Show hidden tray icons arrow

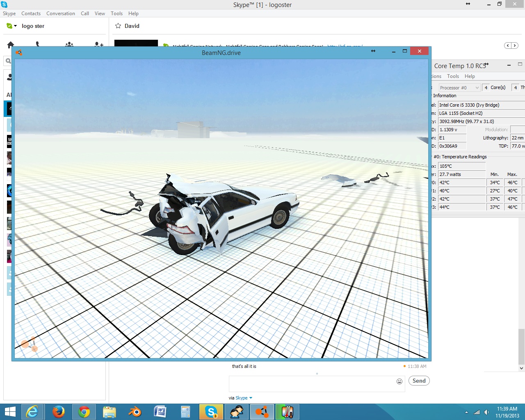pos(466,412)
